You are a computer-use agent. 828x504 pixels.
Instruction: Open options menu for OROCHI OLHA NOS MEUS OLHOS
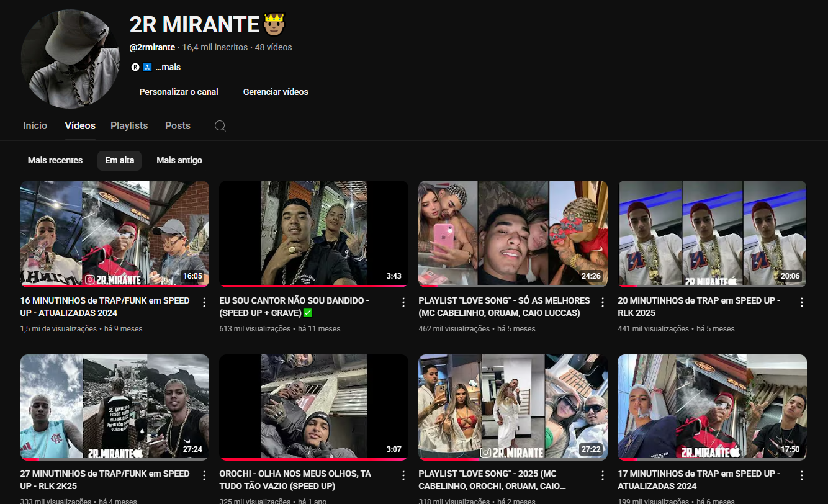pyautogui.click(x=403, y=475)
